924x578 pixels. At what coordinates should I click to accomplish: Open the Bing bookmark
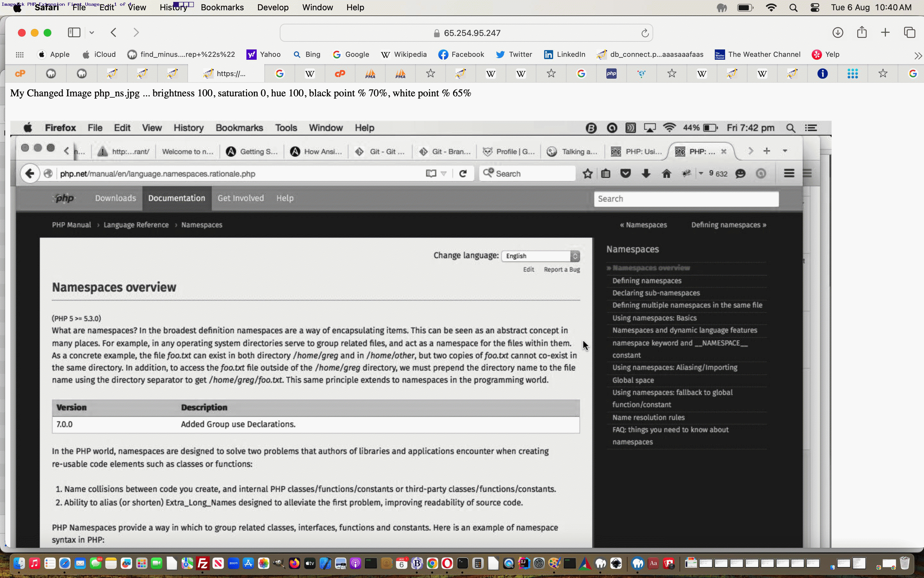click(307, 54)
